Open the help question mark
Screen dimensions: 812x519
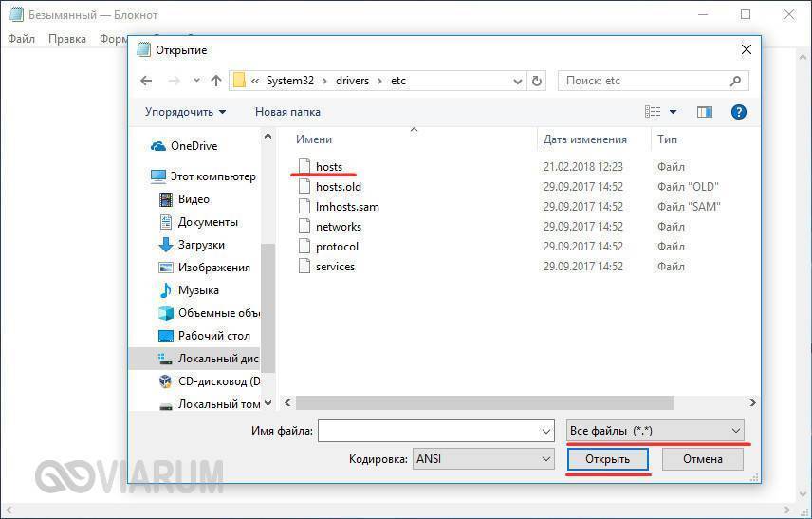pos(738,112)
